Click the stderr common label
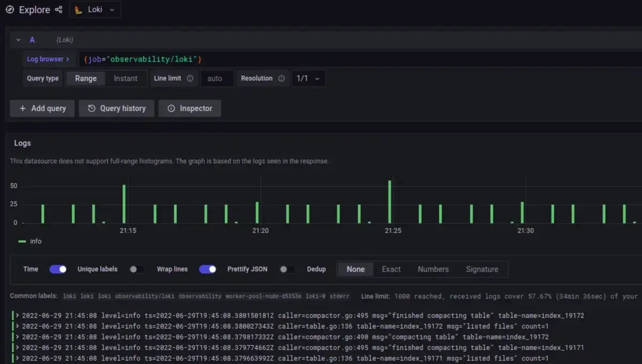 [339, 296]
